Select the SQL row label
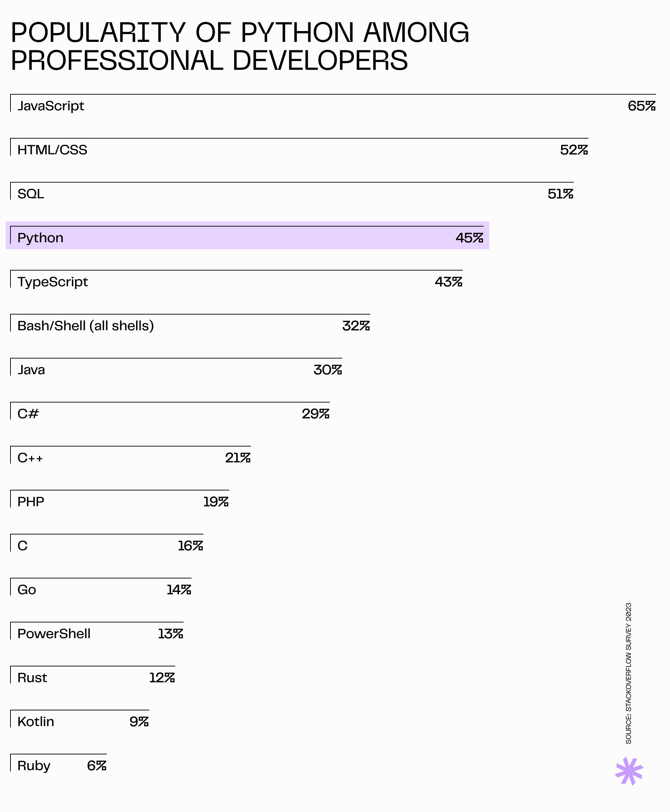 30,194
